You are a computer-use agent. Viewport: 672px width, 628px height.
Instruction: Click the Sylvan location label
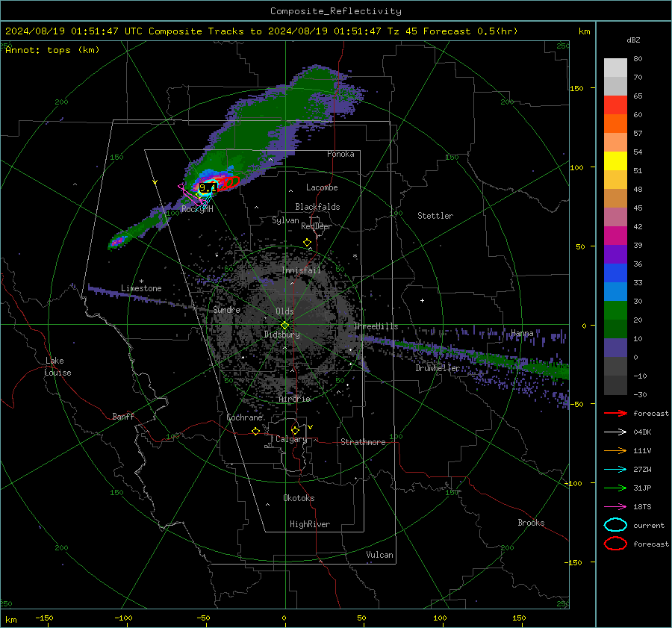click(x=285, y=220)
